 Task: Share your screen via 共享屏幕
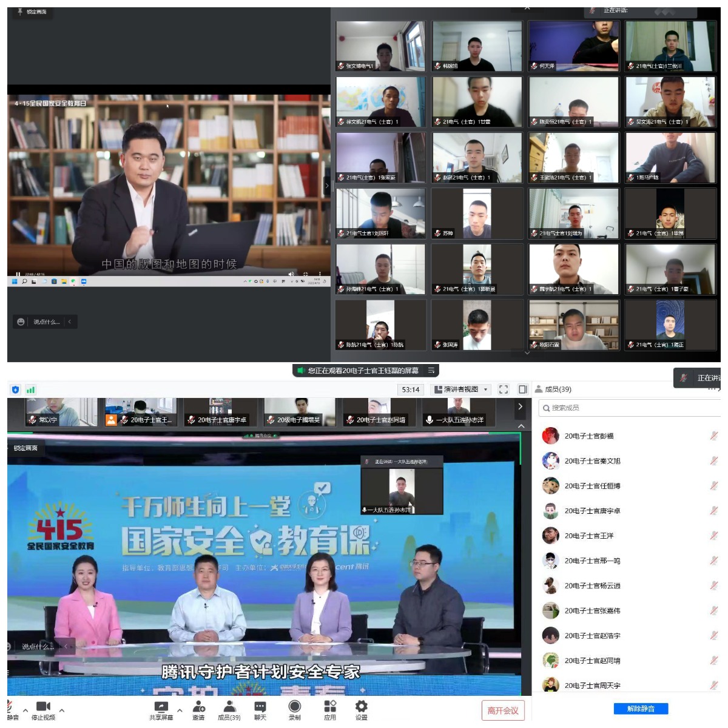[161, 709]
